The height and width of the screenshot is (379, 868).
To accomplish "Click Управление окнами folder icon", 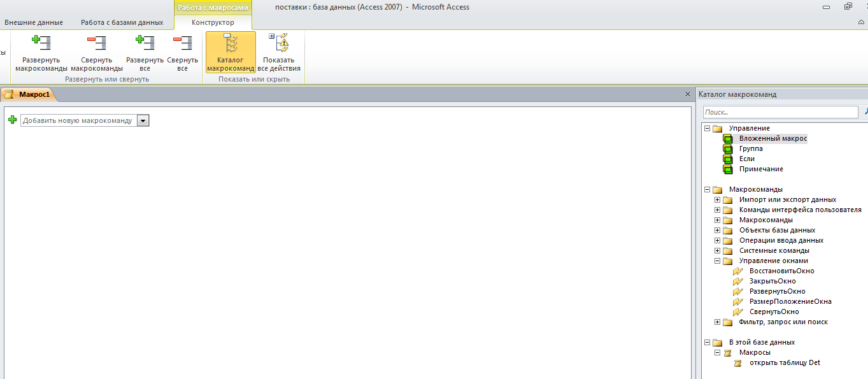I will pos(728,261).
